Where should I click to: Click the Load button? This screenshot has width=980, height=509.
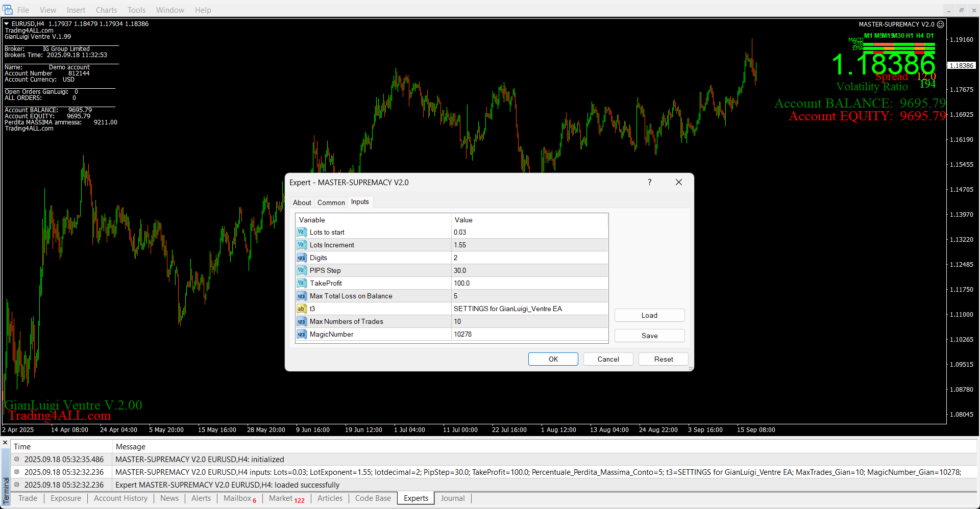[x=649, y=315]
